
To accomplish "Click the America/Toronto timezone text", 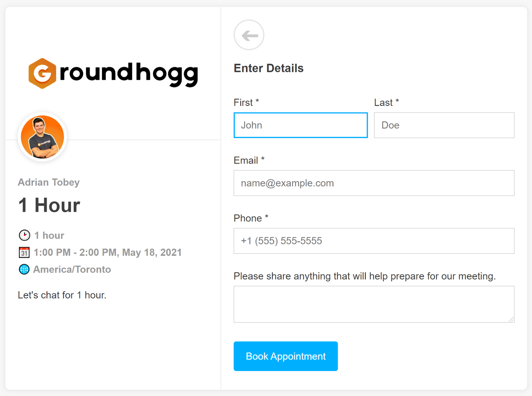I will (72, 269).
